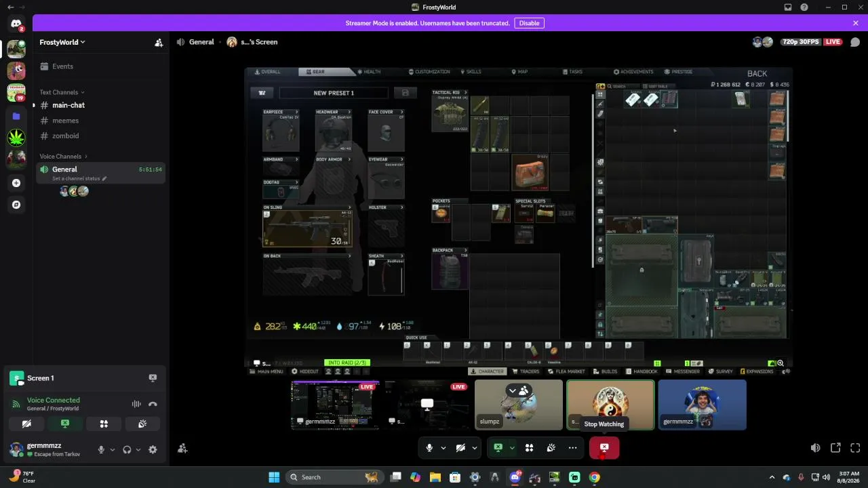The image size is (868, 488).
Task: Open Discord User Settings
Action: (153, 449)
